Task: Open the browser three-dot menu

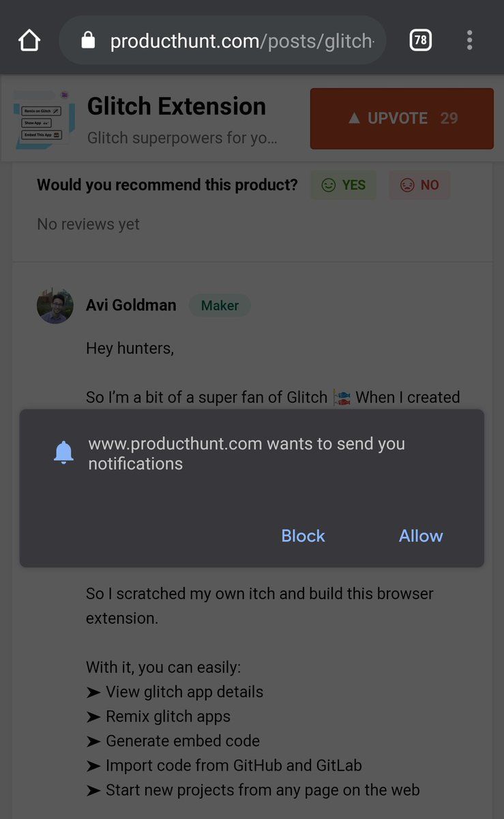Action: tap(469, 40)
